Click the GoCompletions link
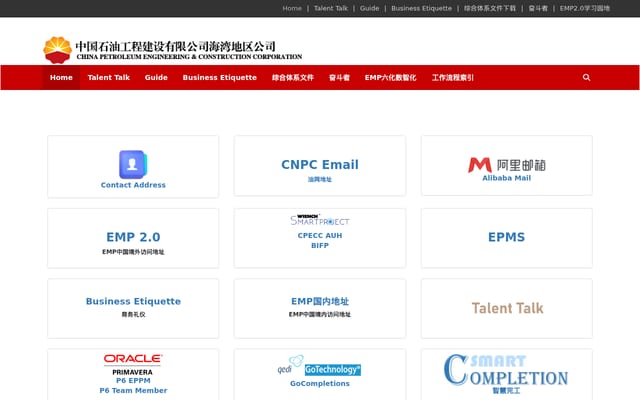Viewport: 640px width, 400px height. tap(320, 384)
